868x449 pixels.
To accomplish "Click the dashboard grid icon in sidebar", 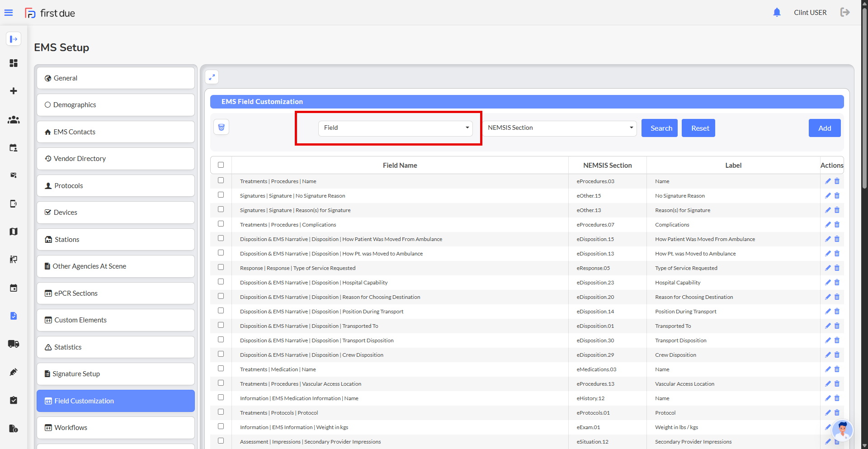I will (x=14, y=63).
